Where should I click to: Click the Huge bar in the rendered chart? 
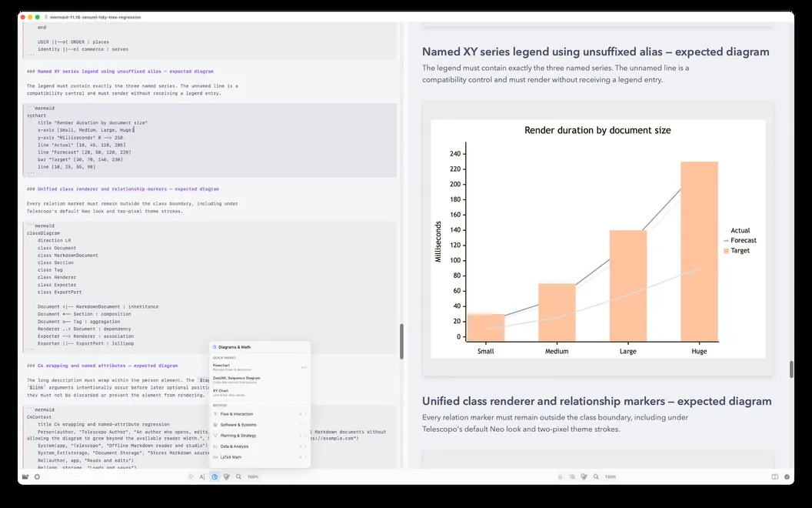(x=699, y=252)
